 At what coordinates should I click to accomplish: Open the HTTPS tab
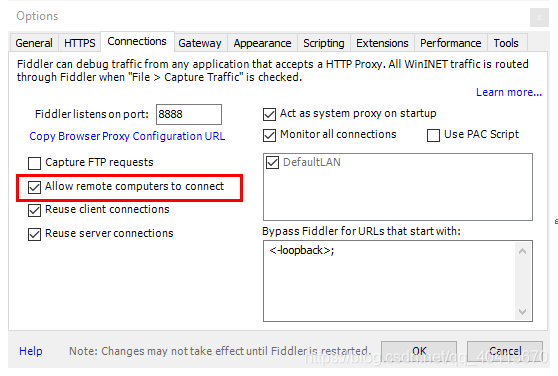coord(80,43)
